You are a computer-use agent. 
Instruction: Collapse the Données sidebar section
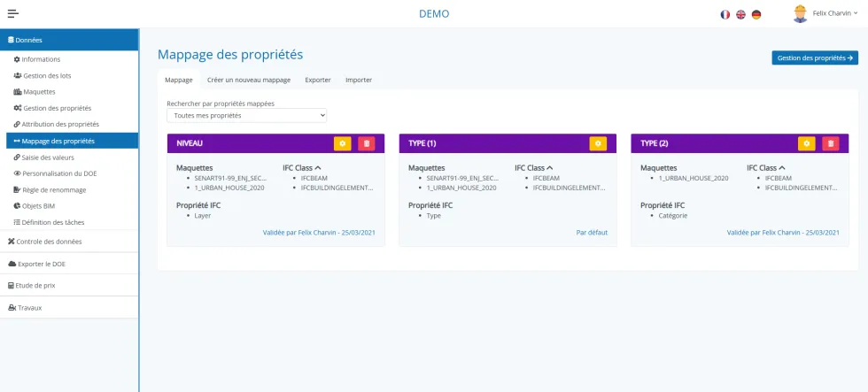[69, 40]
